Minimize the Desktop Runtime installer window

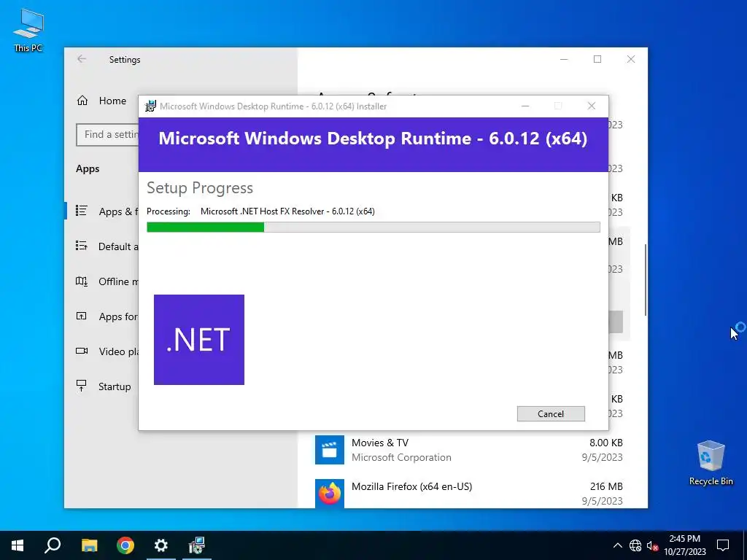pyautogui.click(x=525, y=106)
